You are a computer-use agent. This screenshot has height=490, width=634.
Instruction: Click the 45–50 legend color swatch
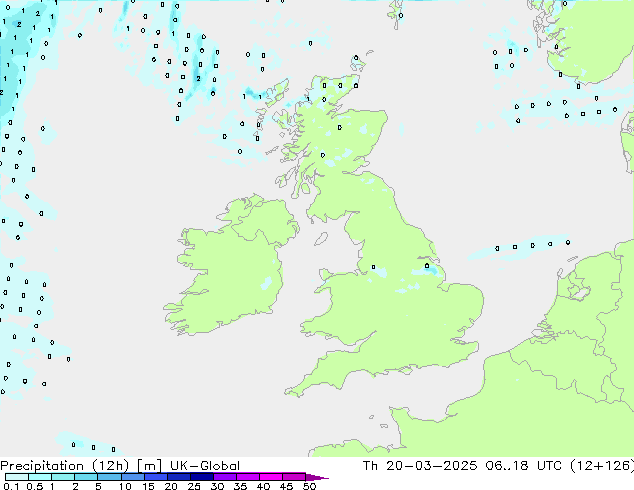point(294,477)
